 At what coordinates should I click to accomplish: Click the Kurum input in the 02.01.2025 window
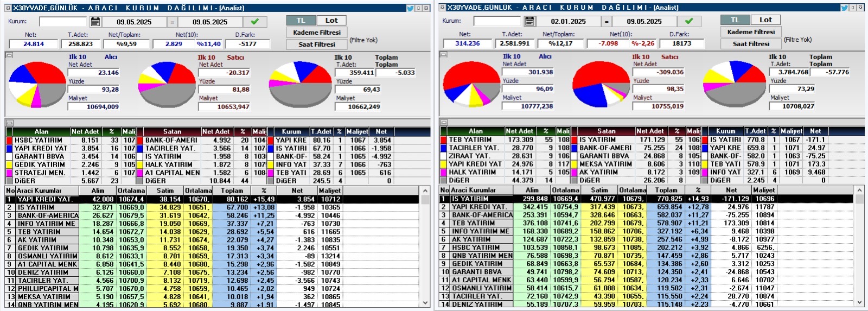click(x=497, y=21)
